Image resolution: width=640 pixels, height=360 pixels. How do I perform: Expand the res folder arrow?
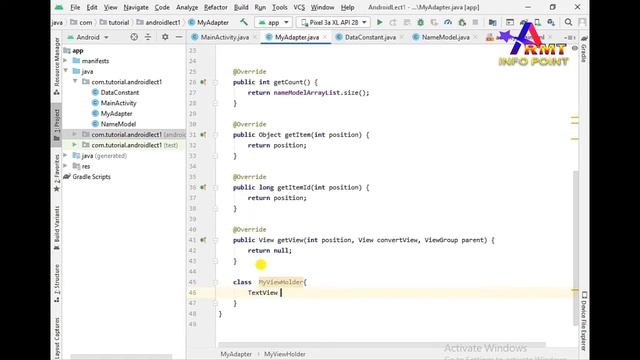click(x=65, y=166)
